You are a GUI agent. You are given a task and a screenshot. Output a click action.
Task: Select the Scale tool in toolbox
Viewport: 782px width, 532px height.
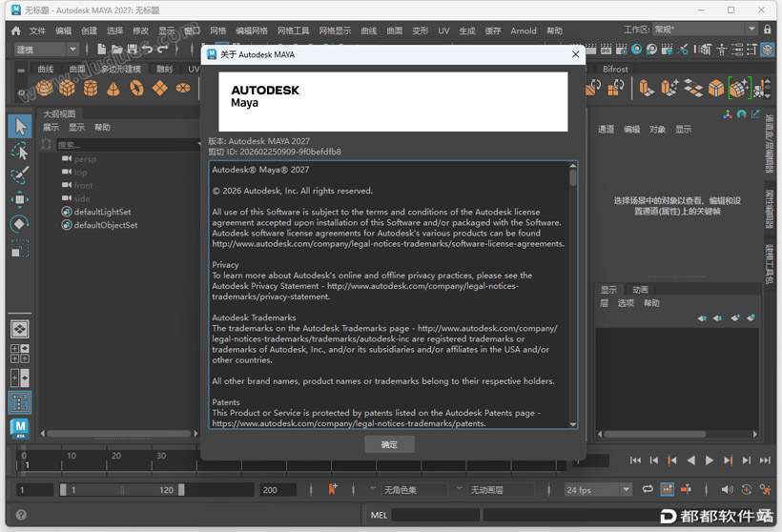tap(20, 248)
